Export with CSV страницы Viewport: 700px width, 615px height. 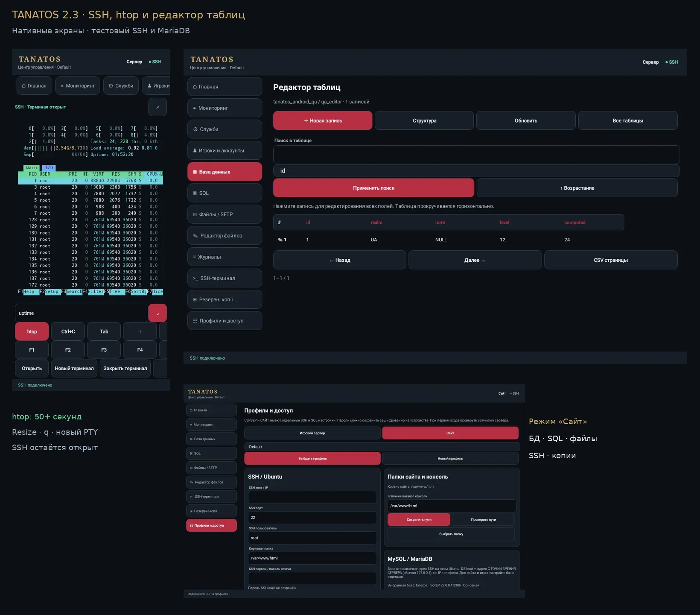[x=611, y=260]
